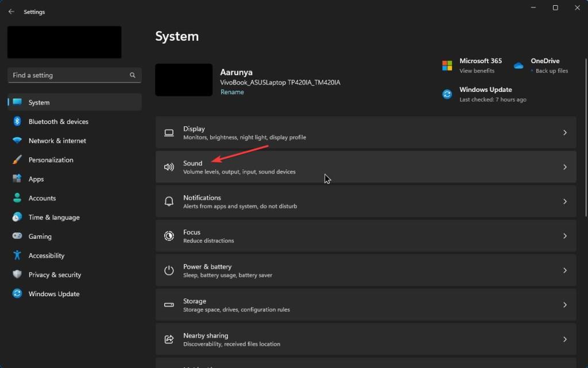
Task: Open Nearby sharing row title
Action: (206, 335)
